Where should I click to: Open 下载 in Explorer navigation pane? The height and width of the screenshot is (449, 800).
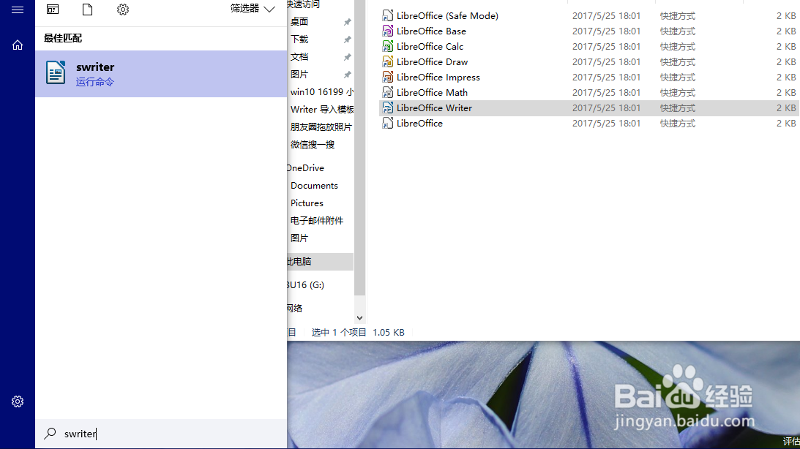(299, 39)
